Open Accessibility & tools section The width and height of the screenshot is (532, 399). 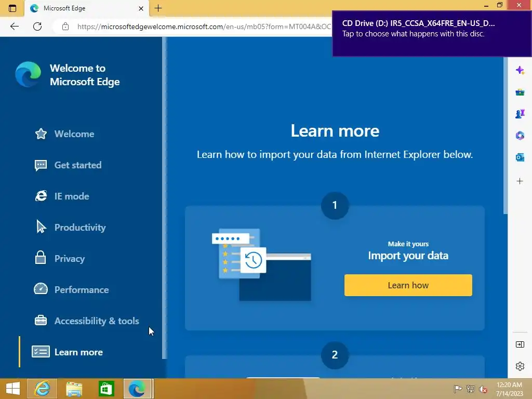click(x=97, y=321)
